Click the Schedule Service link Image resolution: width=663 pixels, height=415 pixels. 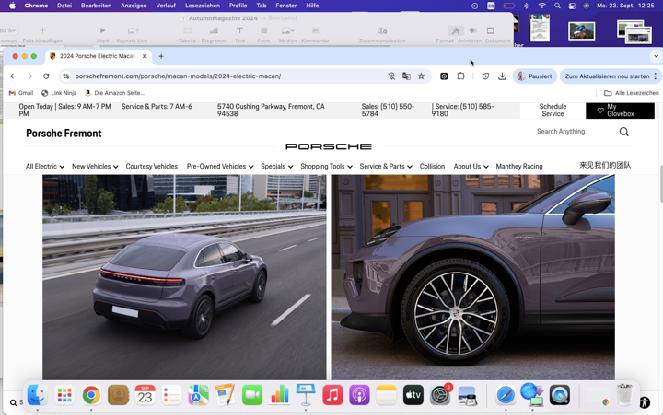553,110
